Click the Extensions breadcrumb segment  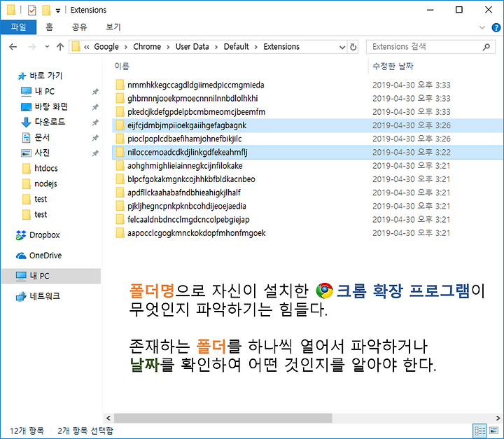281,47
